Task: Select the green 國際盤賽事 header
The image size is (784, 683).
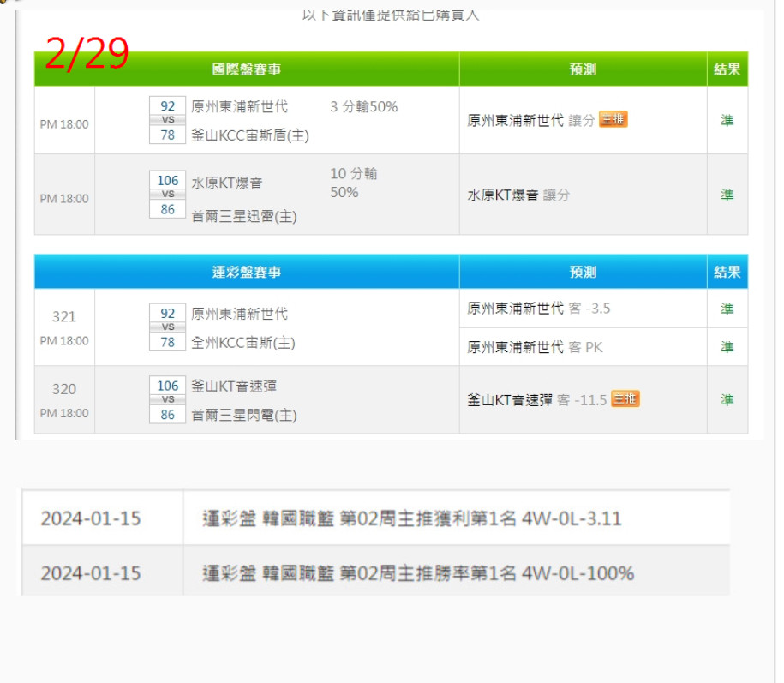Action: (247, 69)
